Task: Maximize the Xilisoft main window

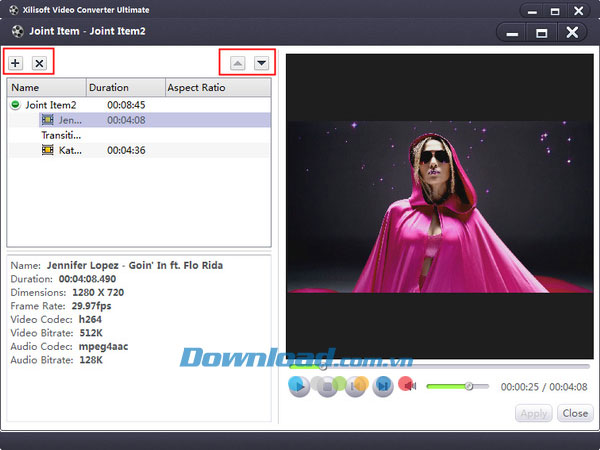Action: (x=555, y=11)
